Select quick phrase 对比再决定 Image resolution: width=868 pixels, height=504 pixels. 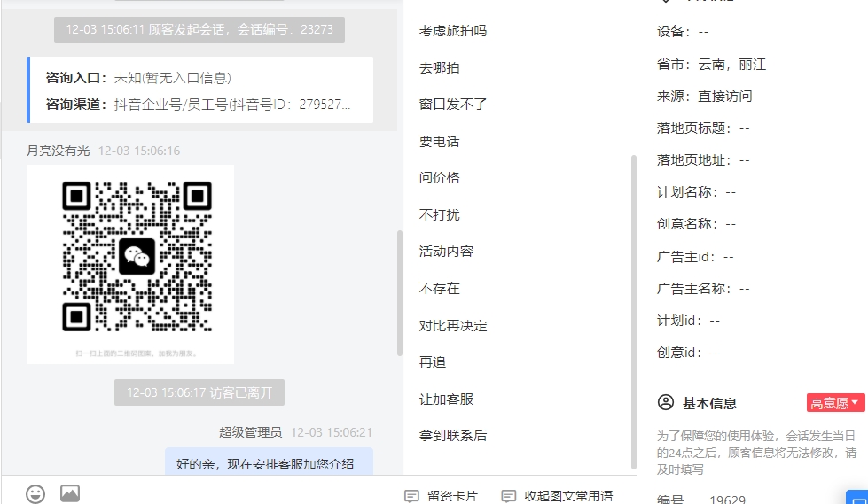click(453, 325)
